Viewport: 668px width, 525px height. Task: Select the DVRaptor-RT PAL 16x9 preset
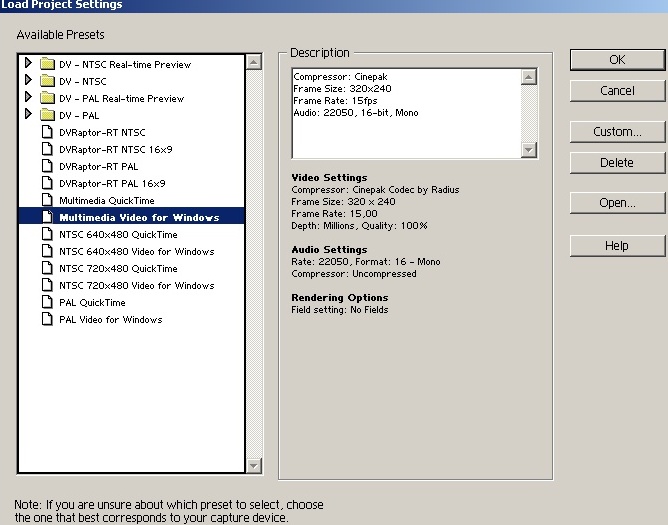112,184
